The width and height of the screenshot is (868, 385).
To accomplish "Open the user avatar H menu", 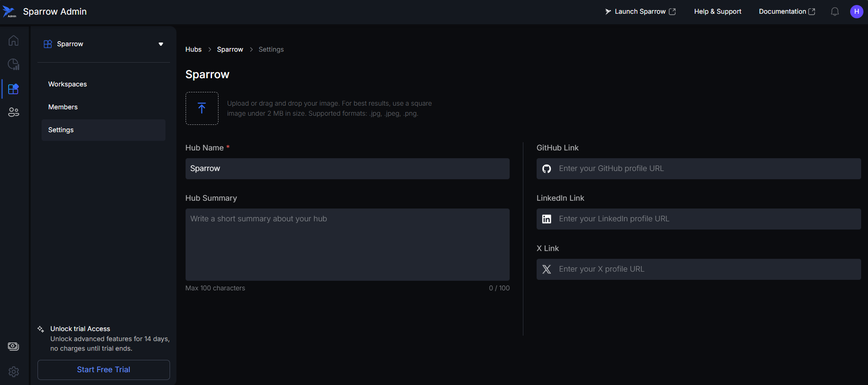I will pos(856,11).
